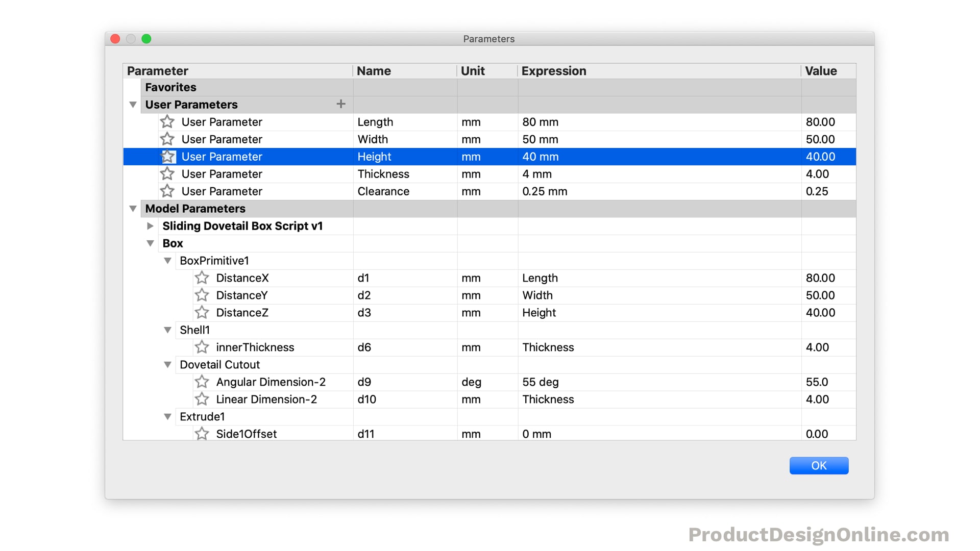Viewport: 980px width, 551px height.
Task: Select the Angular Dimension-2 row label
Action: click(x=271, y=382)
